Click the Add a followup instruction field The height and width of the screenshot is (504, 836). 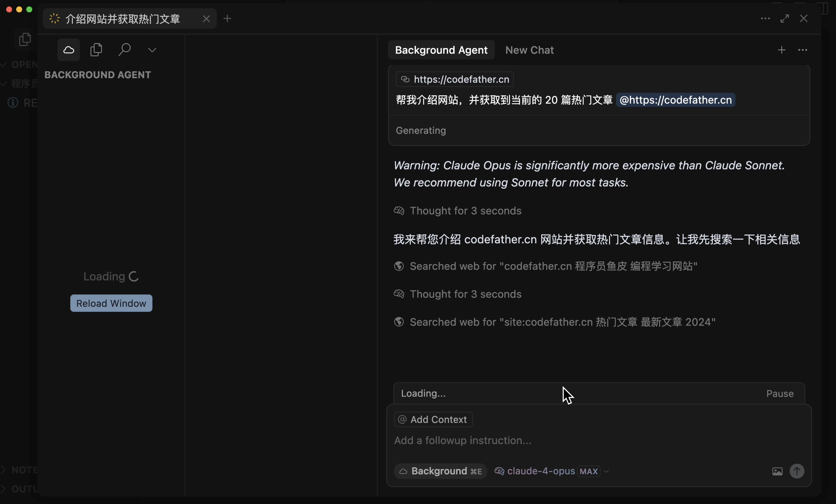point(462,441)
